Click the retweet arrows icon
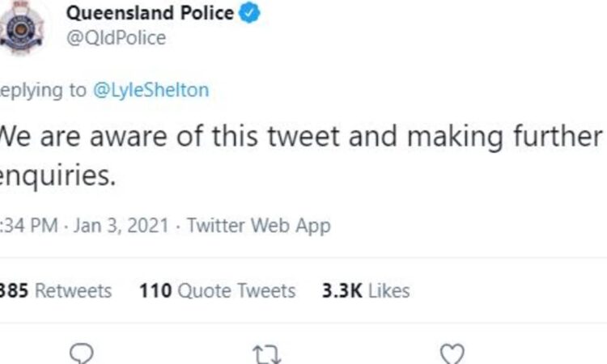This screenshot has width=607, height=364. pos(267,354)
